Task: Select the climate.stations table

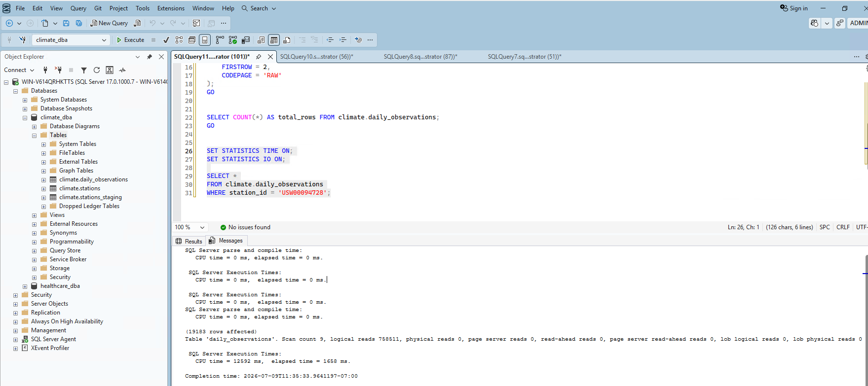Action: (x=79, y=188)
